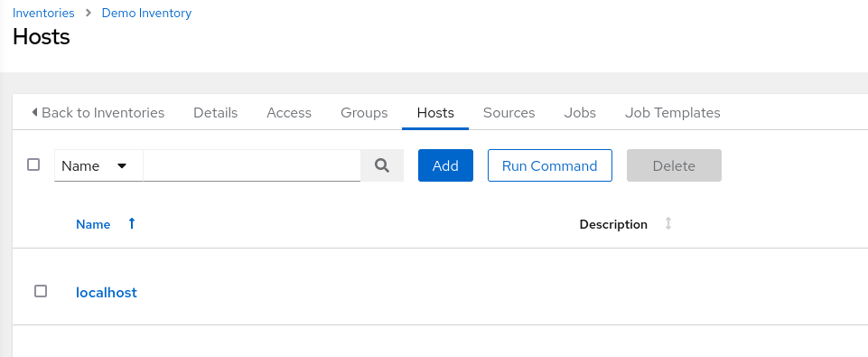
Task: Open the Jobs tab
Action: (580, 113)
